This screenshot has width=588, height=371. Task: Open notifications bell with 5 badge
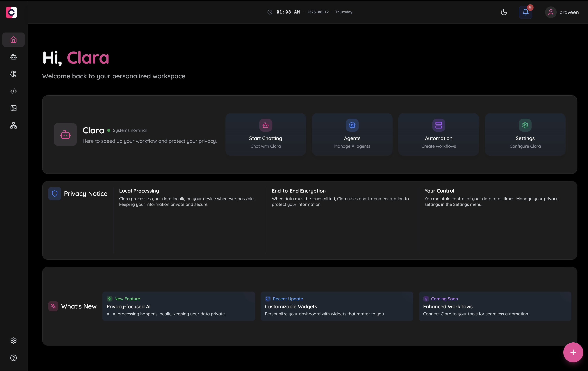(x=525, y=12)
